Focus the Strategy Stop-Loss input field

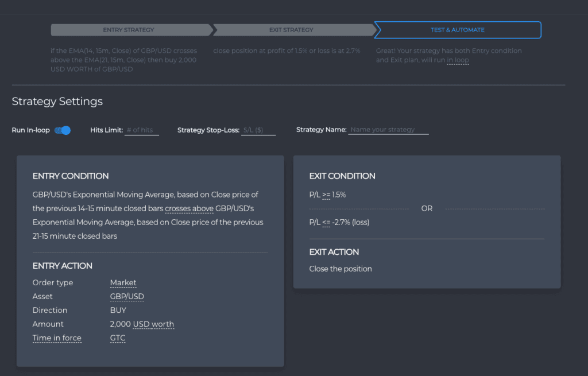tap(258, 130)
